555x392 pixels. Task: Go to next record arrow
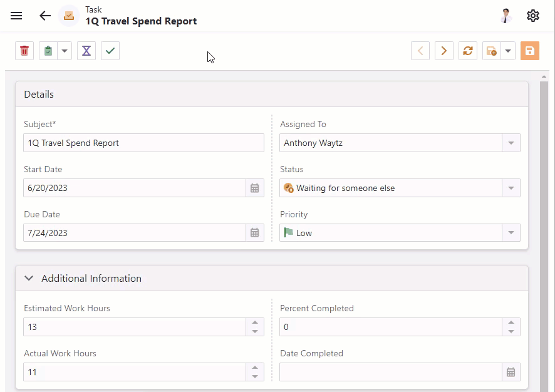444,51
